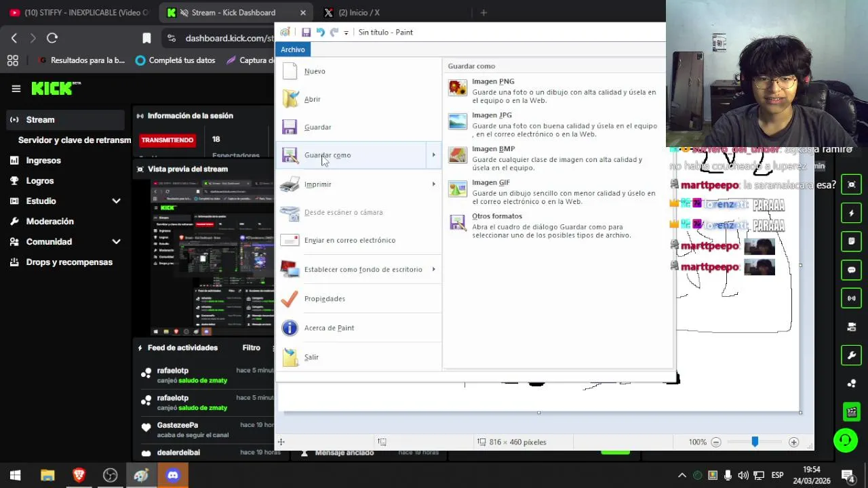
Task: Open the Archivo tab in Paint
Action: [x=293, y=49]
